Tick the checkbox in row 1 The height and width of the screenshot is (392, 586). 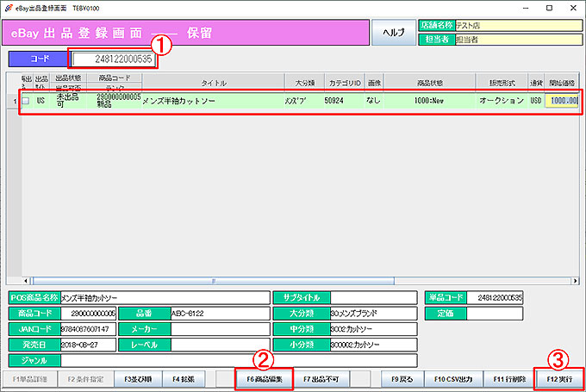pos(25,102)
